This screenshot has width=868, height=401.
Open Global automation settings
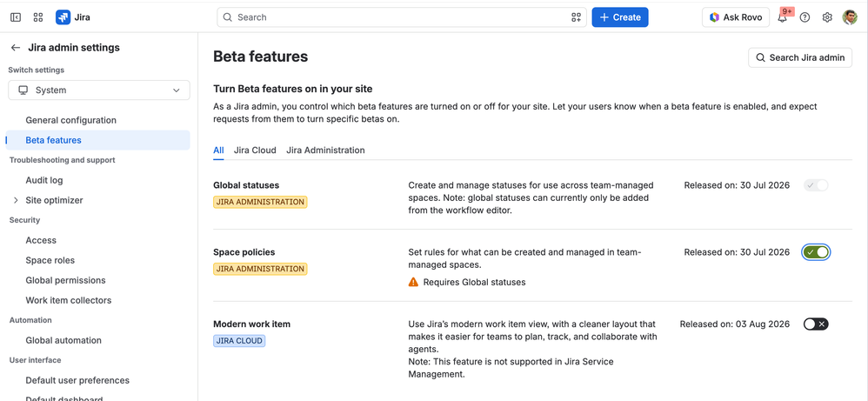[x=63, y=339]
